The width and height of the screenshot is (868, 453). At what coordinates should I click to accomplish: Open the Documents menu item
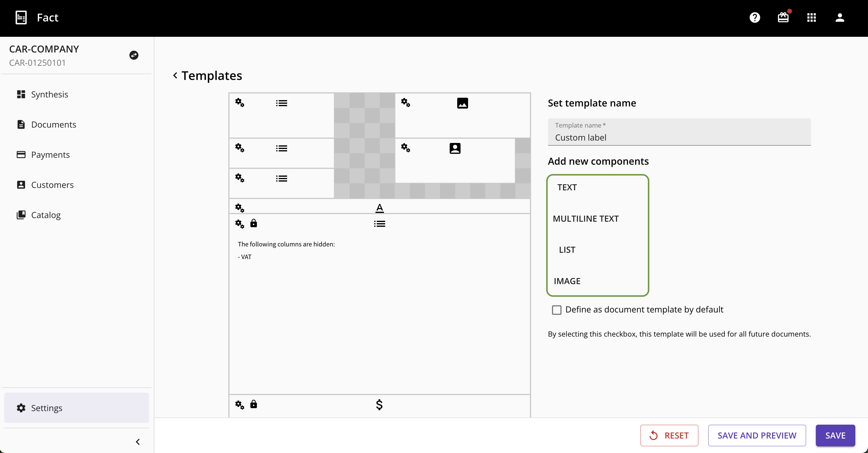[x=53, y=124]
